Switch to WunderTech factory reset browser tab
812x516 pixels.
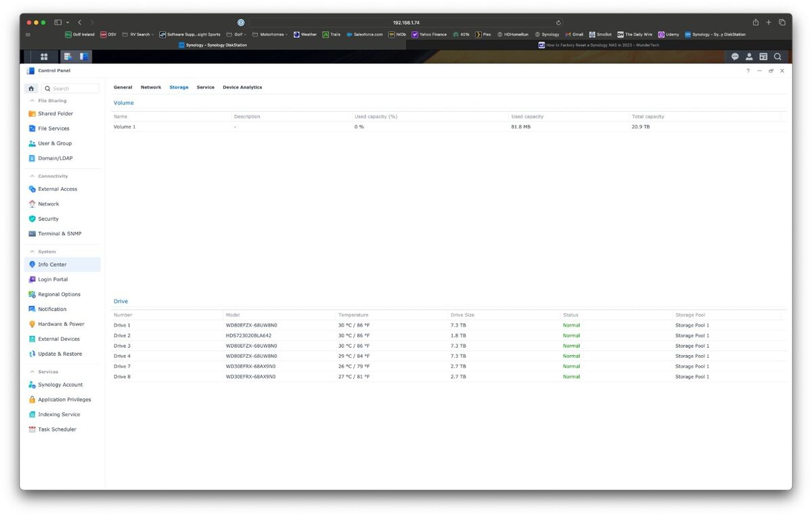coord(599,45)
